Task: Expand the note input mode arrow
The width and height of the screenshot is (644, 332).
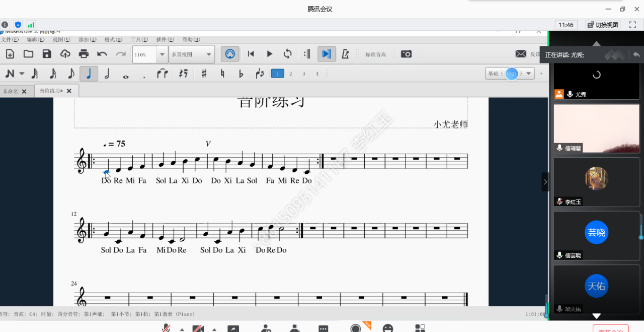Action: (22, 74)
